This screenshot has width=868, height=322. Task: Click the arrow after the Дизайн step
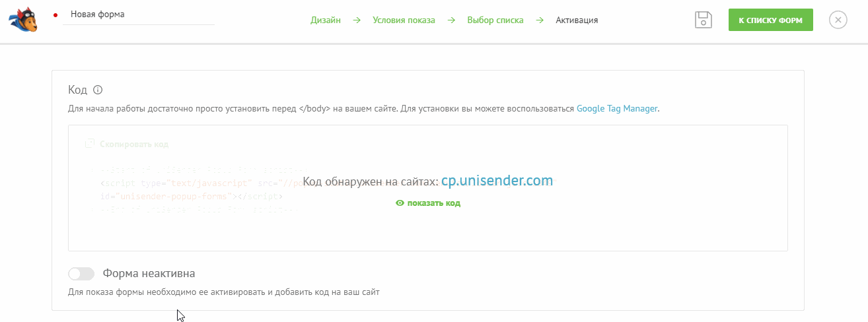(x=357, y=20)
